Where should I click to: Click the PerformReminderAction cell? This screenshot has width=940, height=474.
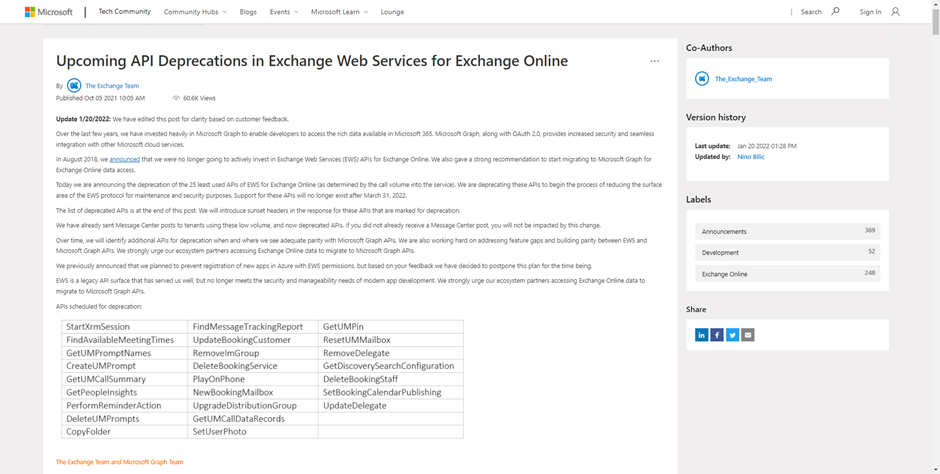pos(125,406)
